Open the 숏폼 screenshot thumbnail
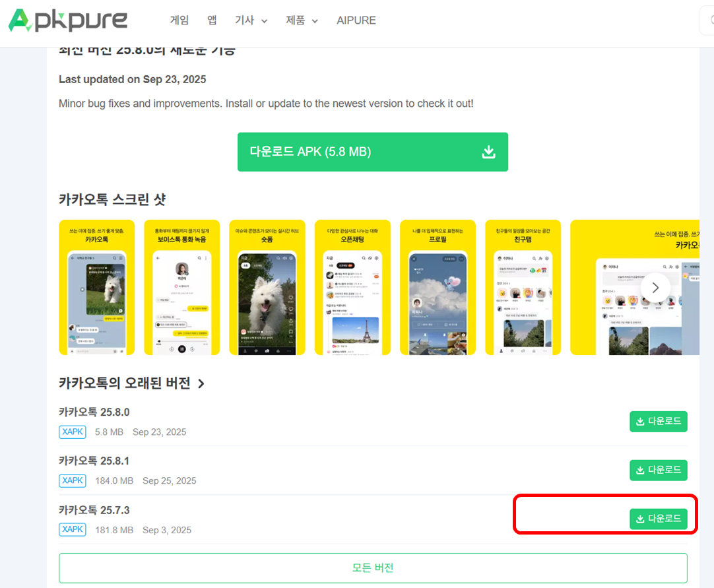 (267, 287)
